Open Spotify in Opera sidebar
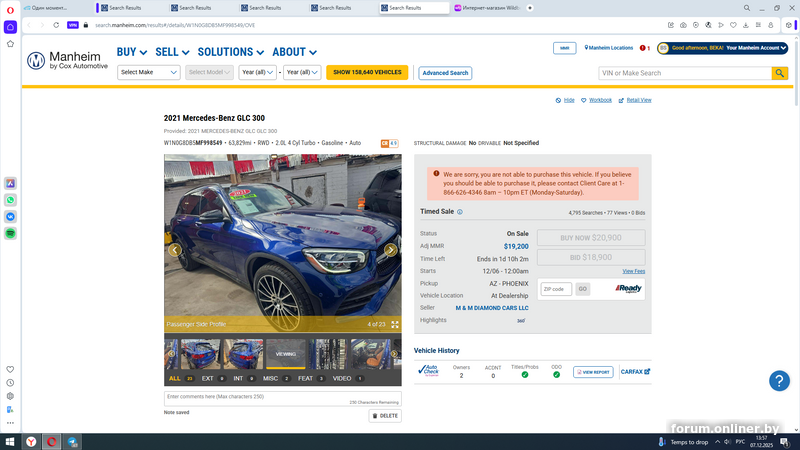The height and width of the screenshot is (450, 800). point(10,234)
